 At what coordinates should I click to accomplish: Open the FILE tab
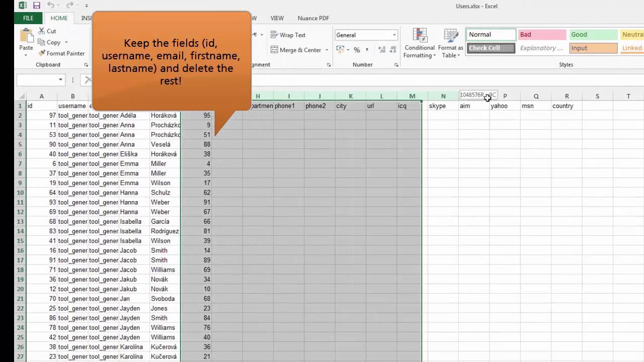(x=28, y=18)
